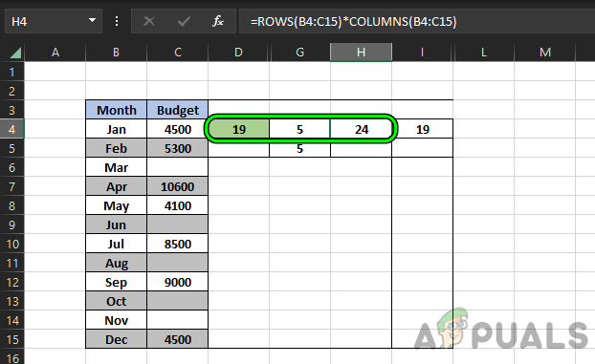Select the Feb cell
595x364 pixels.
[116, 148]
